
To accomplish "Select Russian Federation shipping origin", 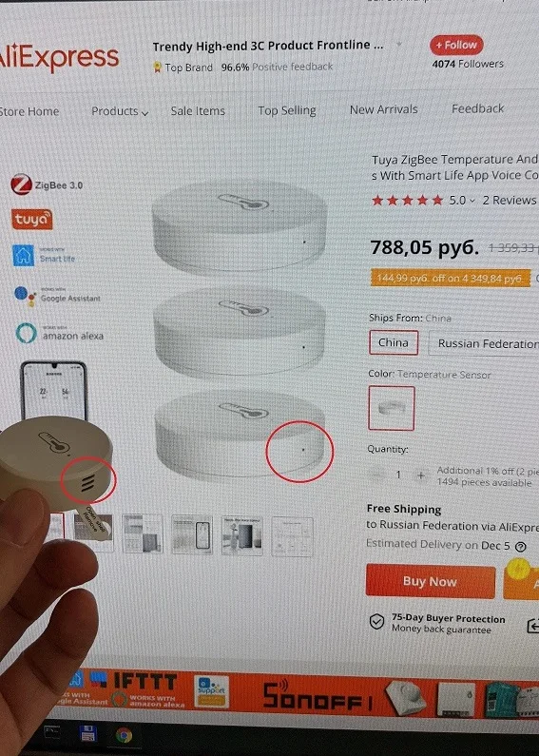I will click(x=484, y=343).
